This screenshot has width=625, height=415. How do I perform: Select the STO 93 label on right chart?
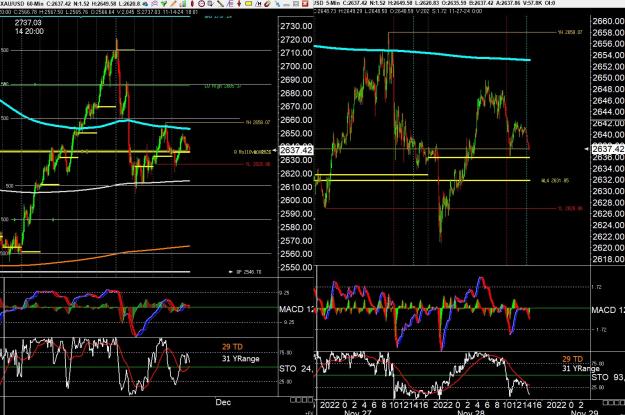pos(608,377)
